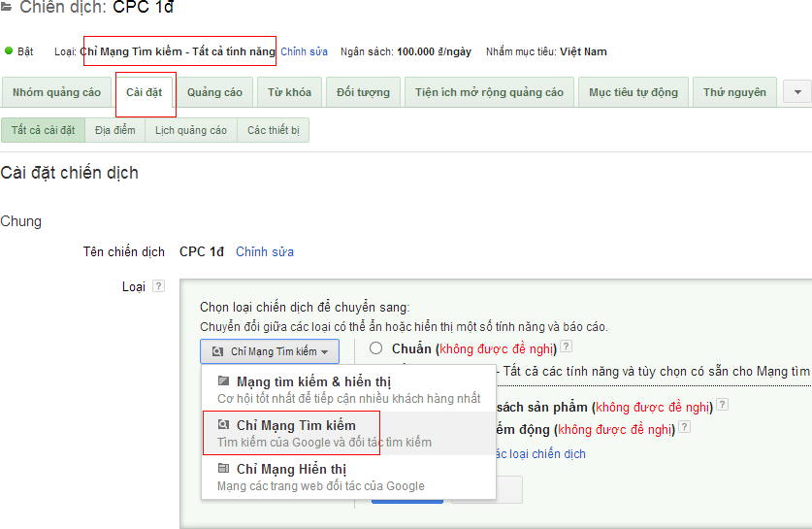Screen dimensions: 812x529
Task: Click the help icon beside Chuẩn option
Action: point(567,347)
